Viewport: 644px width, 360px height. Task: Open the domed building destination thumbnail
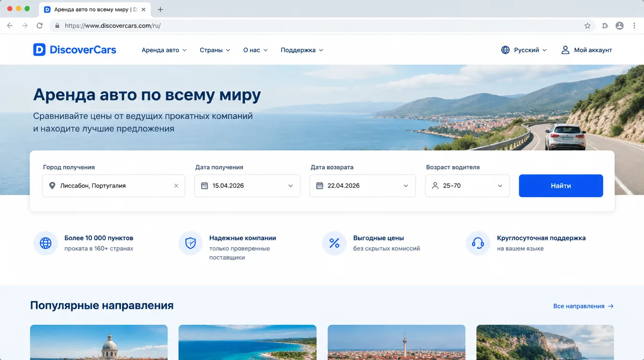click(99, 342)
